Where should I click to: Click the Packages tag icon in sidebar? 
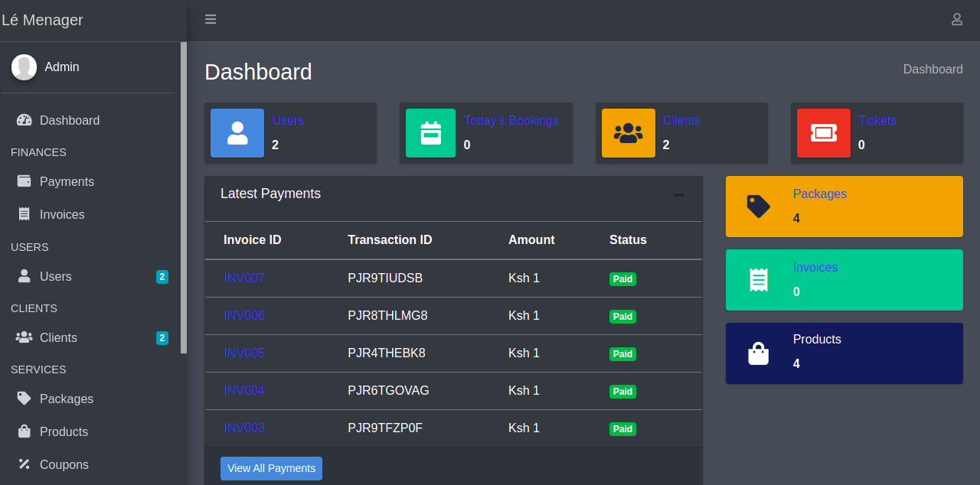click(24, 399)
